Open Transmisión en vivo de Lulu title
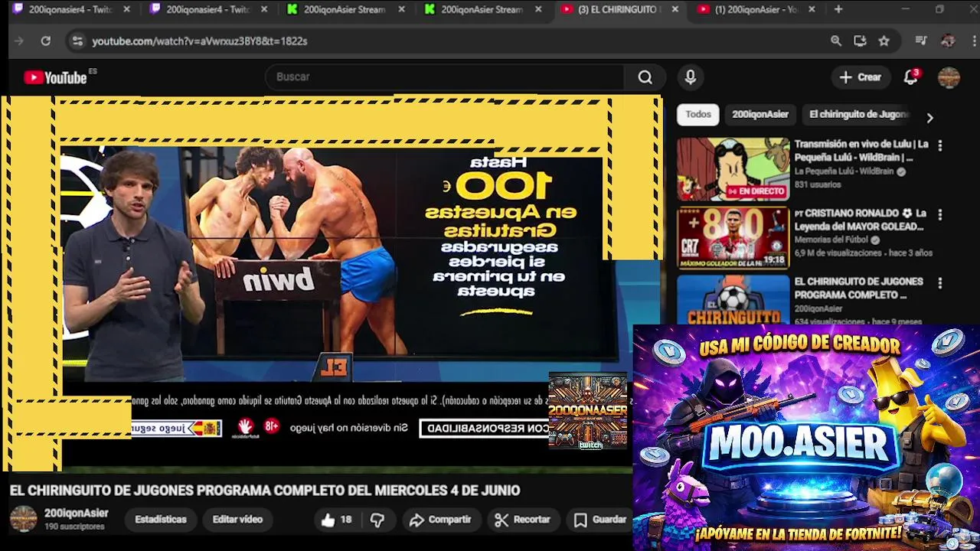The width and height of the screenshot is (980, 551). [861, 151]
